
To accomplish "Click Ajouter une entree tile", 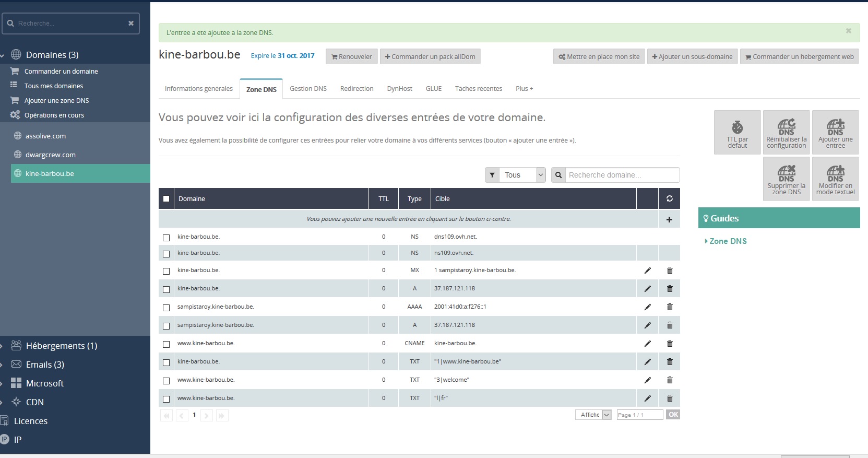I will click(x=835, y=133).
